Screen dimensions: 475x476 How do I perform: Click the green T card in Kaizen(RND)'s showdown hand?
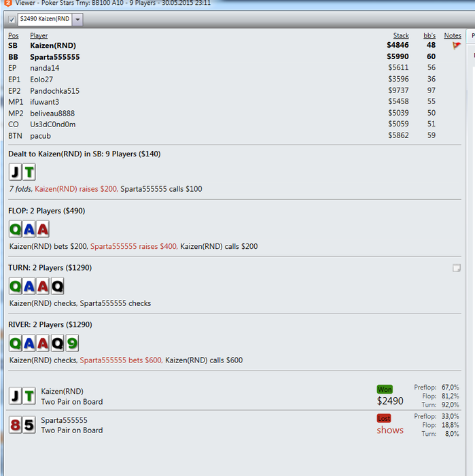pos(29,396)
